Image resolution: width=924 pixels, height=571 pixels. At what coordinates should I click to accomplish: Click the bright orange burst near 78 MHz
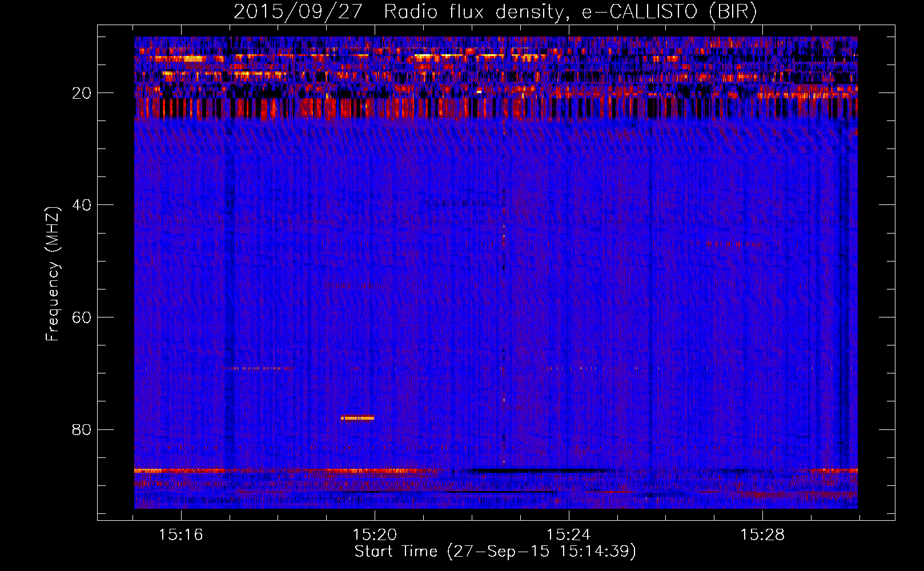[357, 418]
